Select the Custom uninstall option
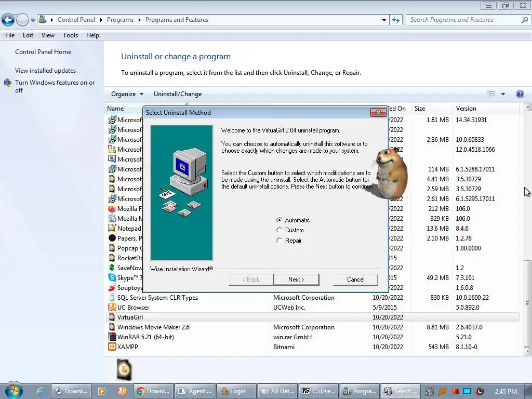The image size is (532, 399). point(279,230)
